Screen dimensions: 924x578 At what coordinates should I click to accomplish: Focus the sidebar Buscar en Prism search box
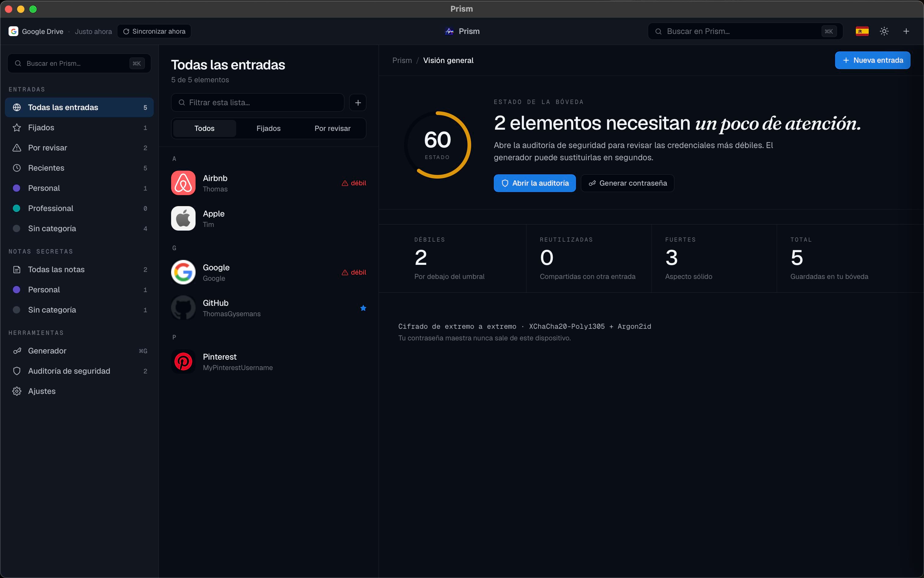[79, 64]
